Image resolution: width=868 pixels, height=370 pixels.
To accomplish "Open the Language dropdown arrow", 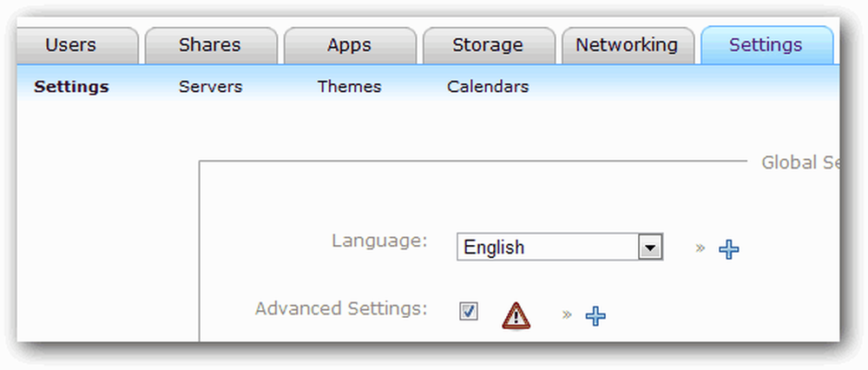I will [650, 247].
